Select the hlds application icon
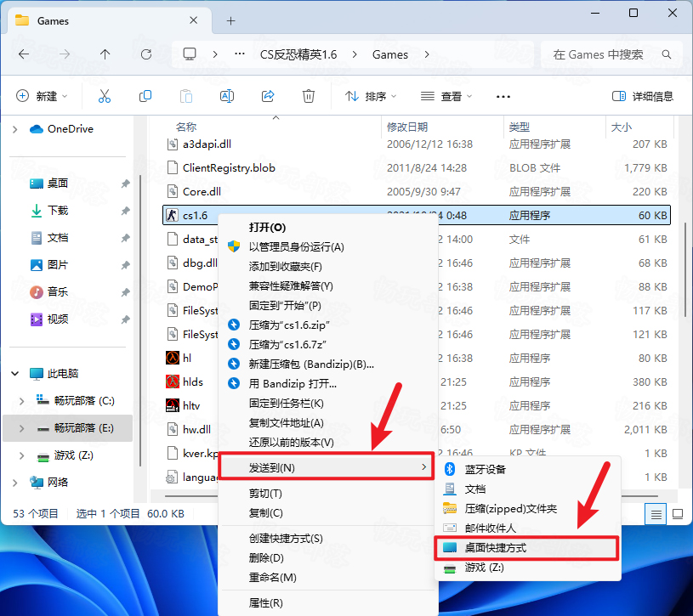Viewport: 693px width, 616px height. (x=173, y=381)
